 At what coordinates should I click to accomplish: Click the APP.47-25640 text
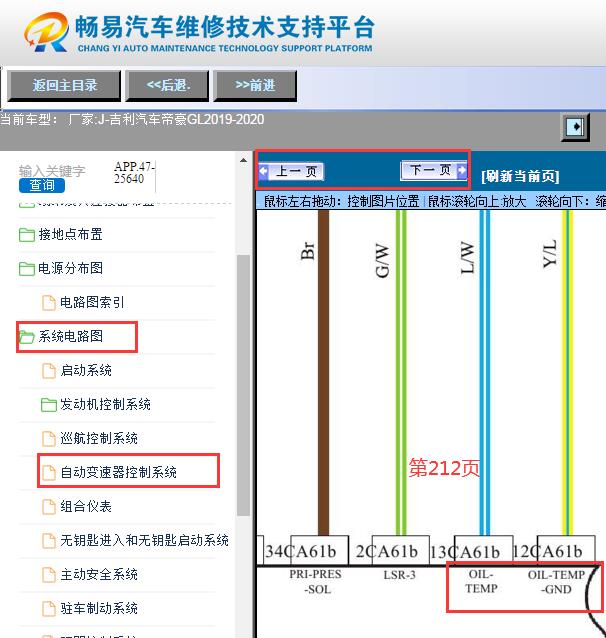click(x=134, y=172)
